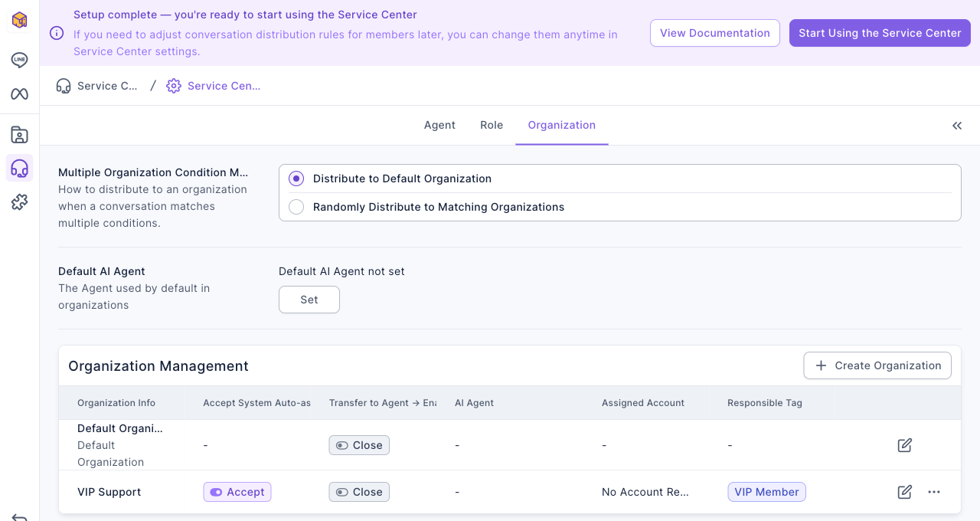Switch to the Organization tab
Screen dimensions: 980x521
(562, 125)
